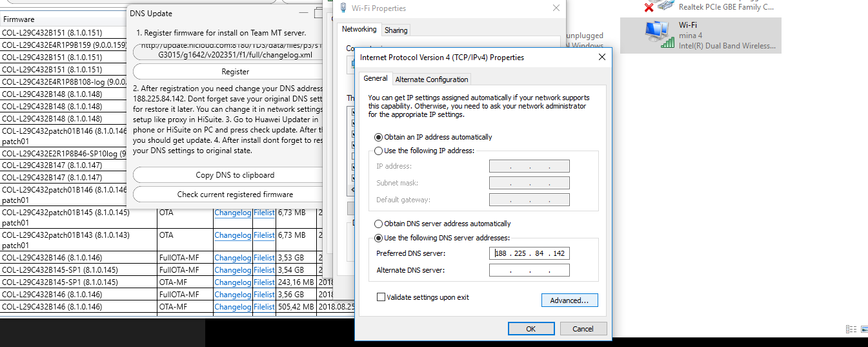Viewport: 868px width, 347px height.
Task: Click the 505,42 MB size cell
Action: click(x=296, y=307)
